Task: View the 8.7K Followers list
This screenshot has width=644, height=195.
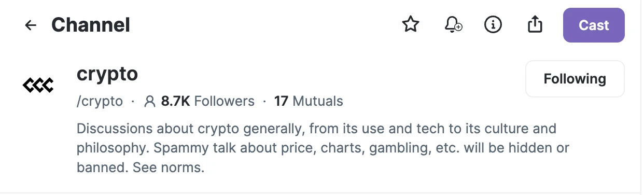Action: 207,101
